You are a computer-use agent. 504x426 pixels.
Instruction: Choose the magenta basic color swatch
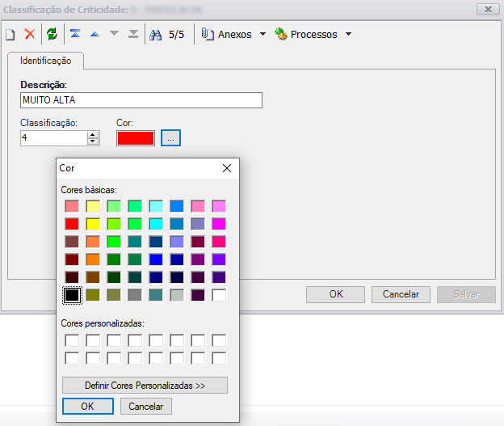tap(219, 224)
